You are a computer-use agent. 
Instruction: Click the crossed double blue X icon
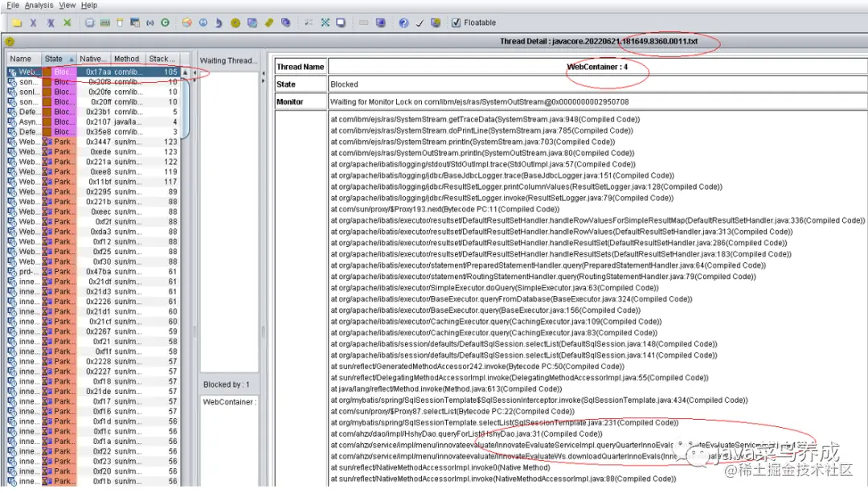(x=51, y=23)
